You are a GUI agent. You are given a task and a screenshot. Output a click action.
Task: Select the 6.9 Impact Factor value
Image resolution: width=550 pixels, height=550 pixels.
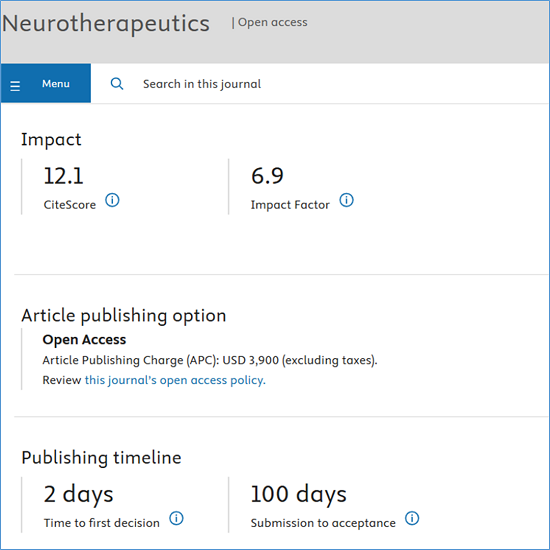pos(267,176)
